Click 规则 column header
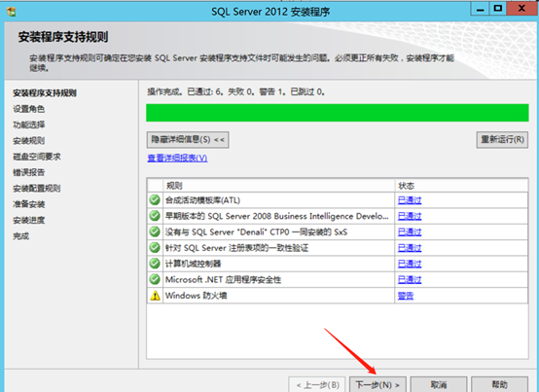The width and height of the screenshot is (539, 392). (x=278, y=186)
